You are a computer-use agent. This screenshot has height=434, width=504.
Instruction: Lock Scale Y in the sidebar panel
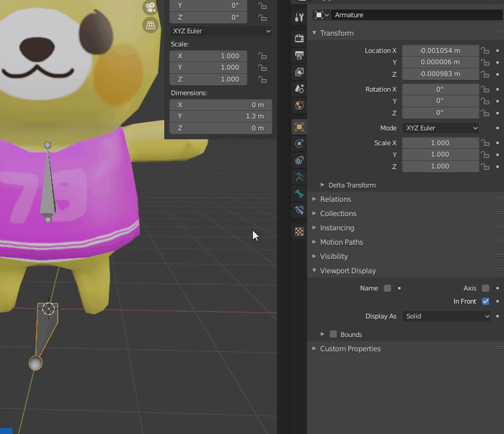coord(262,67)
